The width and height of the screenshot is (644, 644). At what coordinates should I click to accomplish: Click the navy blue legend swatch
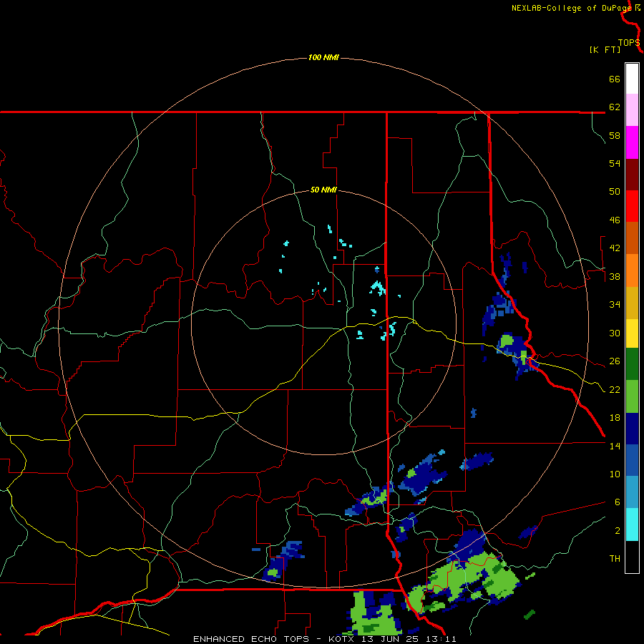pyautogui.click(x=632, y=429)
